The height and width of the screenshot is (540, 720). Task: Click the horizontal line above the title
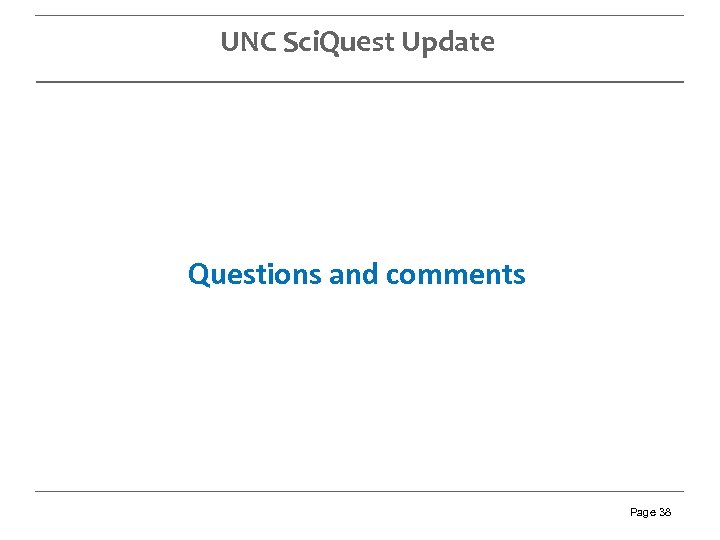[360, 15]
